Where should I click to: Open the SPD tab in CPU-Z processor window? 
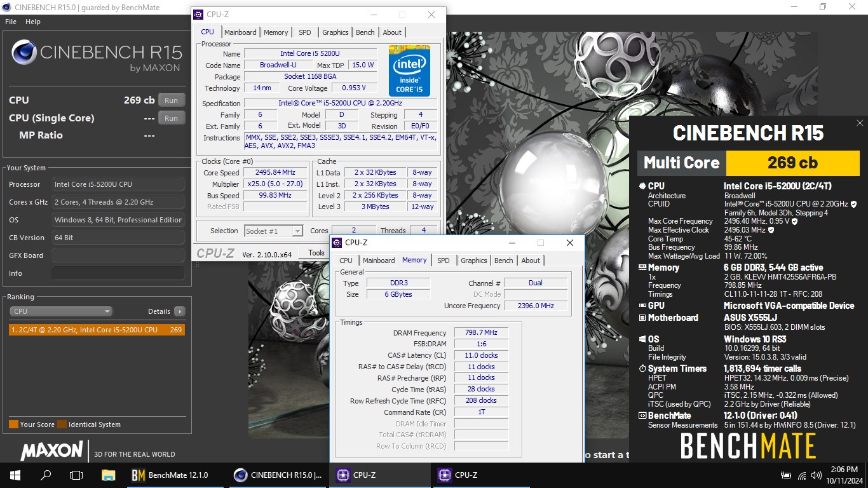click(x=305, y=32)
